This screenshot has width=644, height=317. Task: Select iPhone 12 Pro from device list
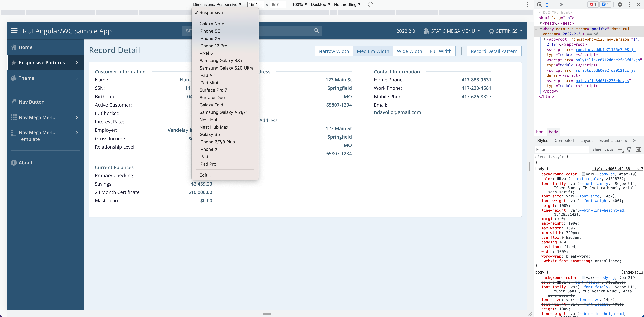pyautogui.click(x=213, y=46)
